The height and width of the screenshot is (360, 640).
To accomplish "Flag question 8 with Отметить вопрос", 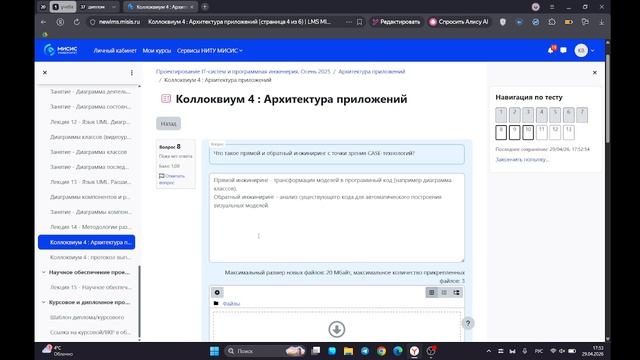I will click(172, 179).
